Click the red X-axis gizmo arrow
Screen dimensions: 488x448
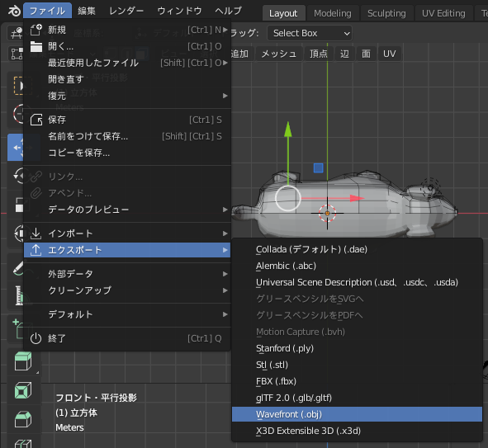(357, 198)
